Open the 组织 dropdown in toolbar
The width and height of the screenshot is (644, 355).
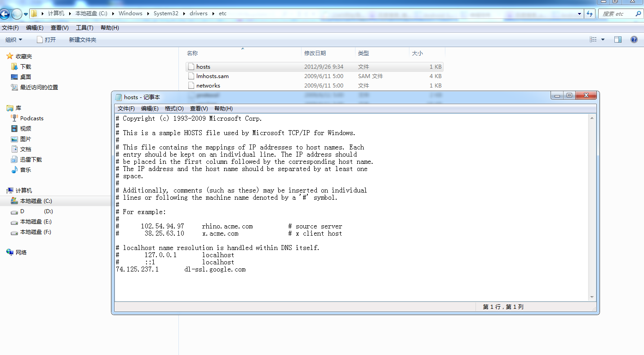pos(14,39)
